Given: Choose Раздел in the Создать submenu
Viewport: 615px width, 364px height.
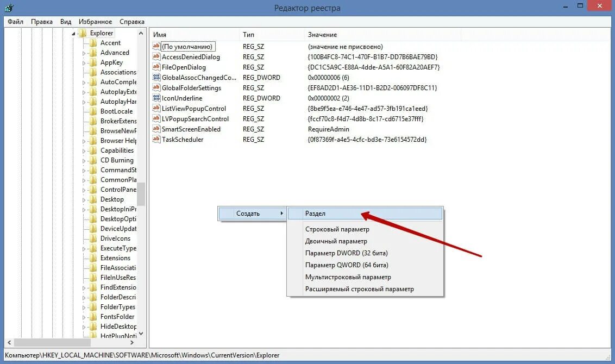Looking at the screenshot, I should tap(365, 214).
